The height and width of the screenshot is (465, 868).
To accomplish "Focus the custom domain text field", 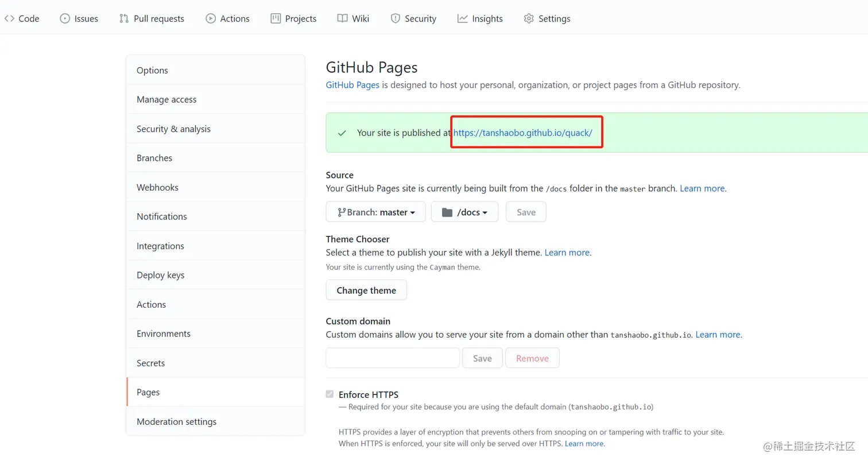I will pos(393,358).
